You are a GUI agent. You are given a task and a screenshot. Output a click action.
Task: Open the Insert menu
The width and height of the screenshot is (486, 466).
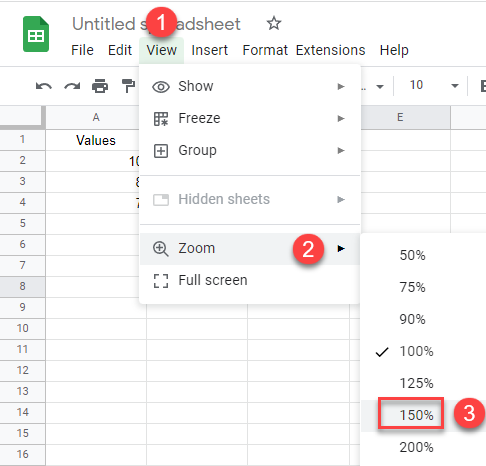[x=209, y=50]
